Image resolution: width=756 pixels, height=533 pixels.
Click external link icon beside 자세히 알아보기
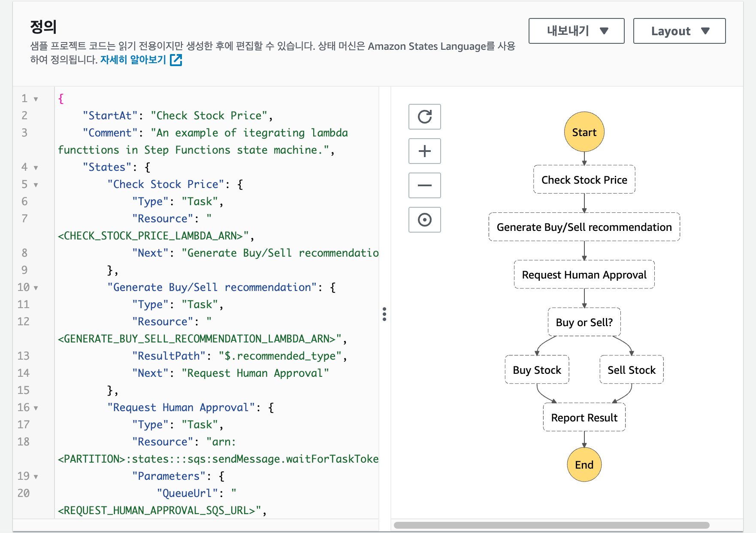click(x=176, y=60)
